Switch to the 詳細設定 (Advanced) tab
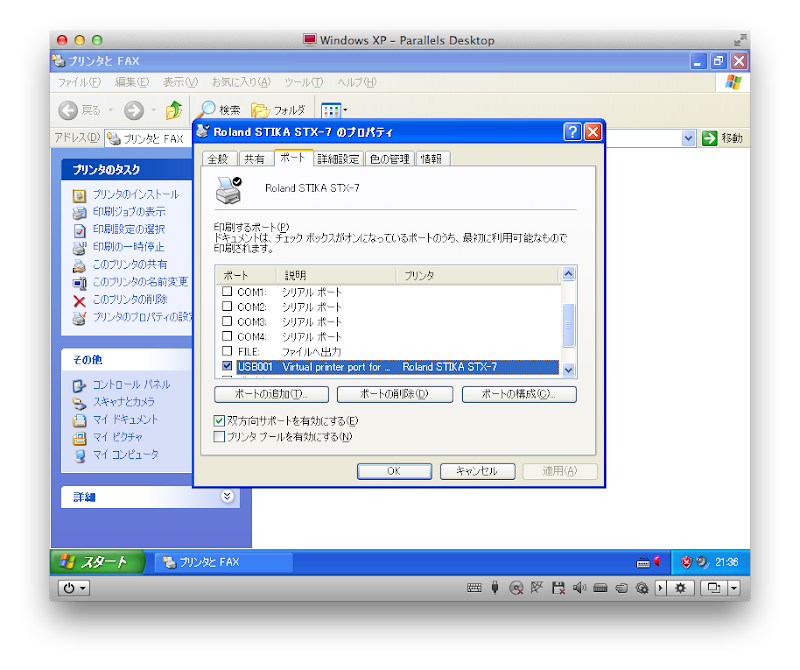This screenshot has height=670, width=800. 338,159
